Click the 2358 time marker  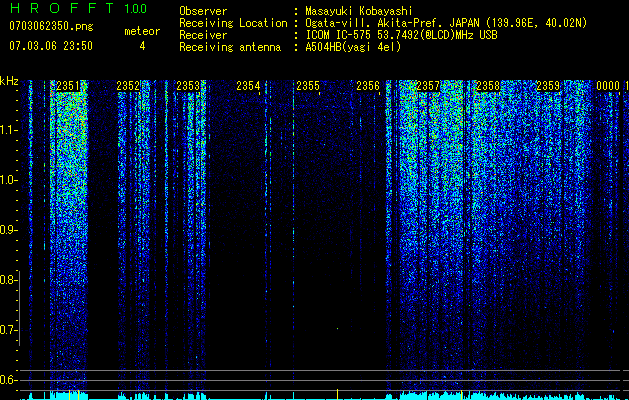488,86
